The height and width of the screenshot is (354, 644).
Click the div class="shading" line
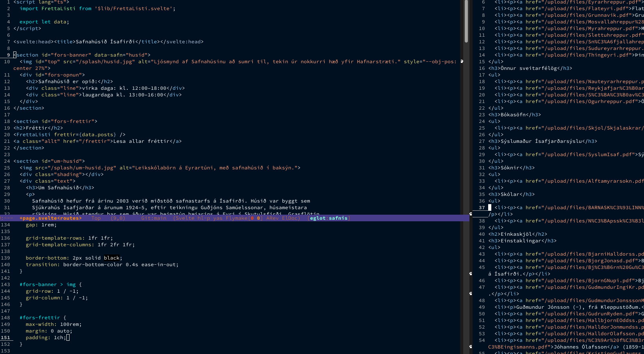[61, 174]
